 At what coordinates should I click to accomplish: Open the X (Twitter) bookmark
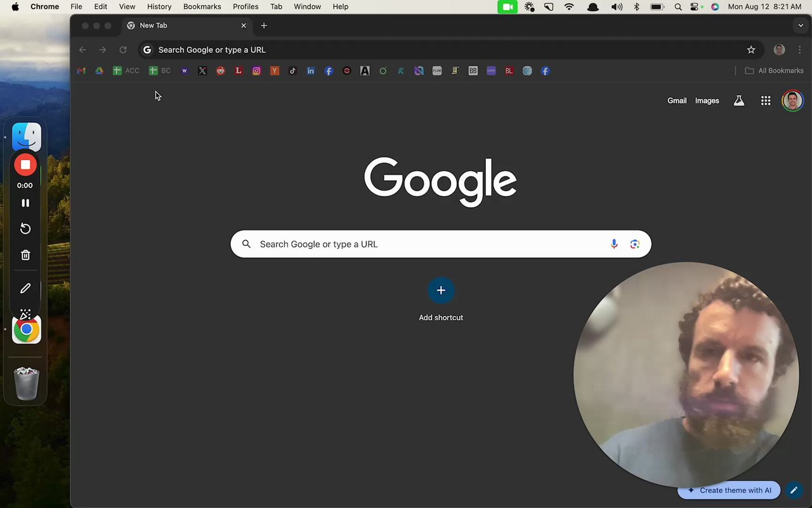coord(202,71)
